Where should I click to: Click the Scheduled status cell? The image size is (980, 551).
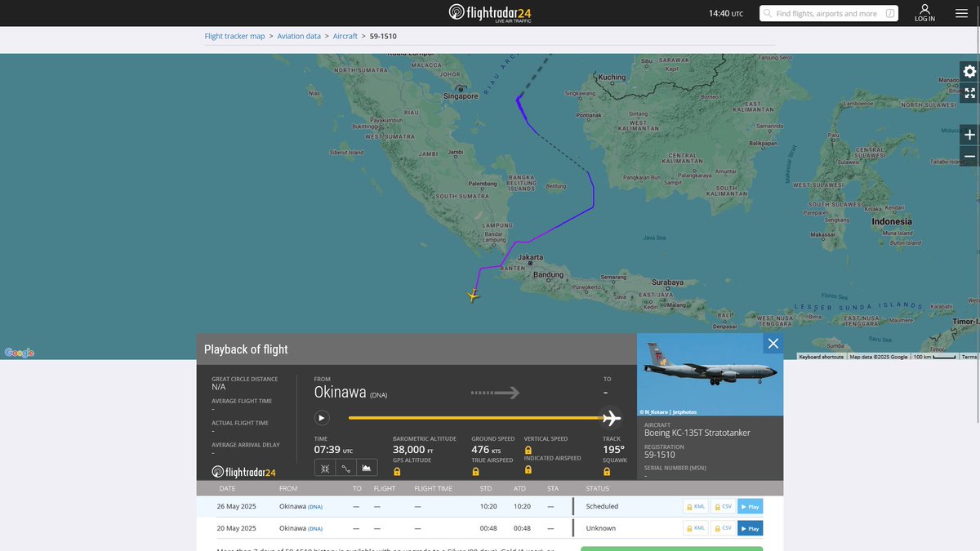pyautogui.click(x=602, y=507)
